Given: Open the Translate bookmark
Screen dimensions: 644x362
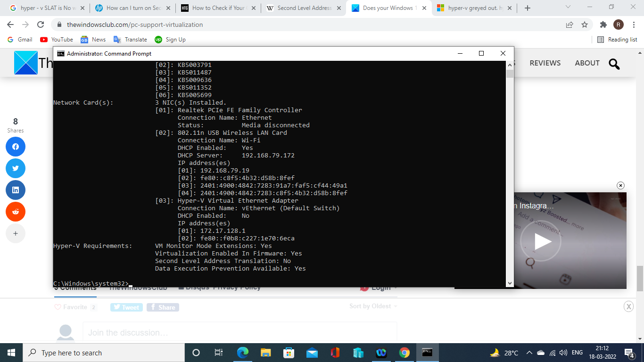Looking at the screenshot, I should (x=130, y=40).
